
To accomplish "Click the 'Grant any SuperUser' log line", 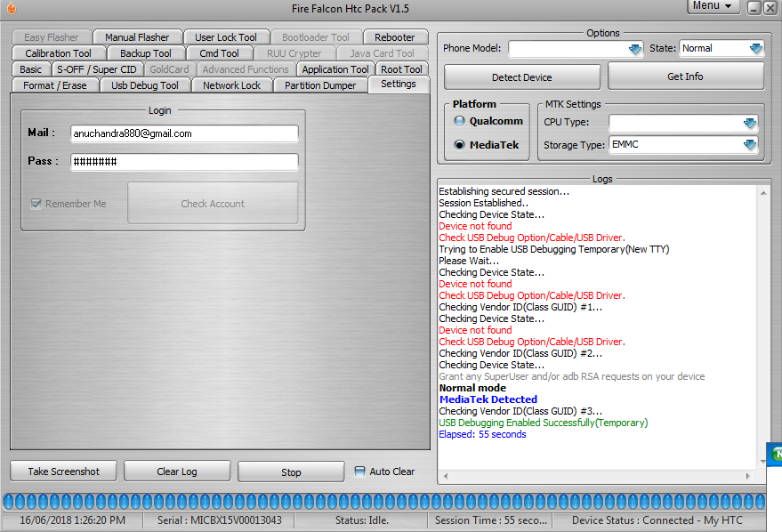I will (572, 376).
